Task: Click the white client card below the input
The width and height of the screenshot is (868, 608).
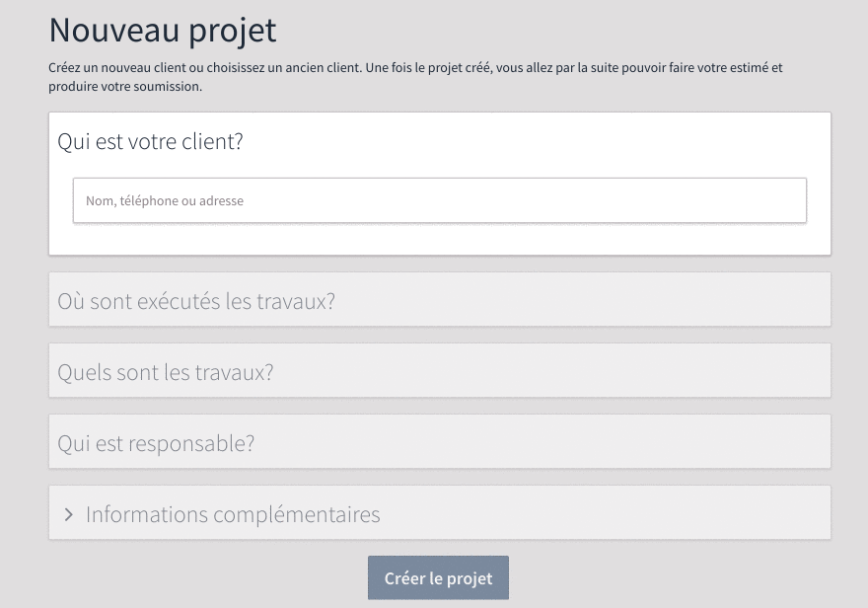Action: pyautogui.click(x=439, y=240)
